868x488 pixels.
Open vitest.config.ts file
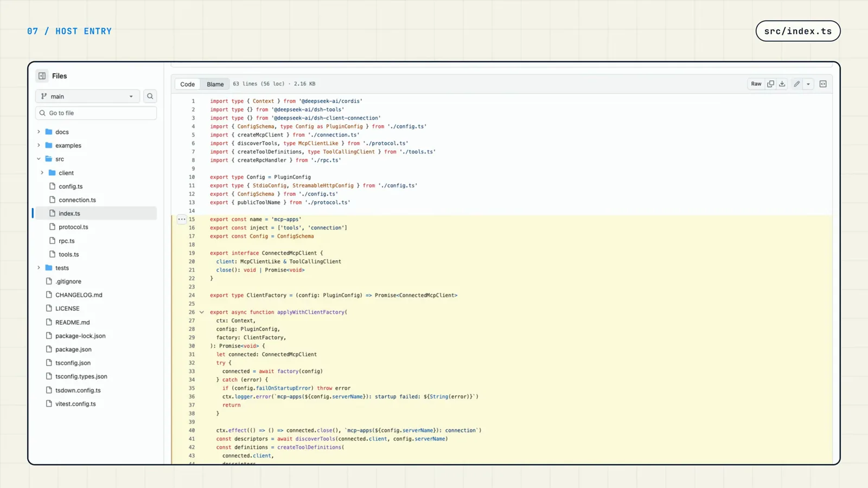click(75, 404)
